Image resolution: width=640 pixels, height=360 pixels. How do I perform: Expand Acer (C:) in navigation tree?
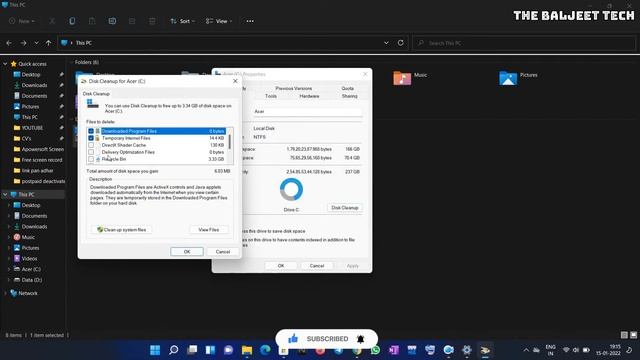tap(9, 269)
